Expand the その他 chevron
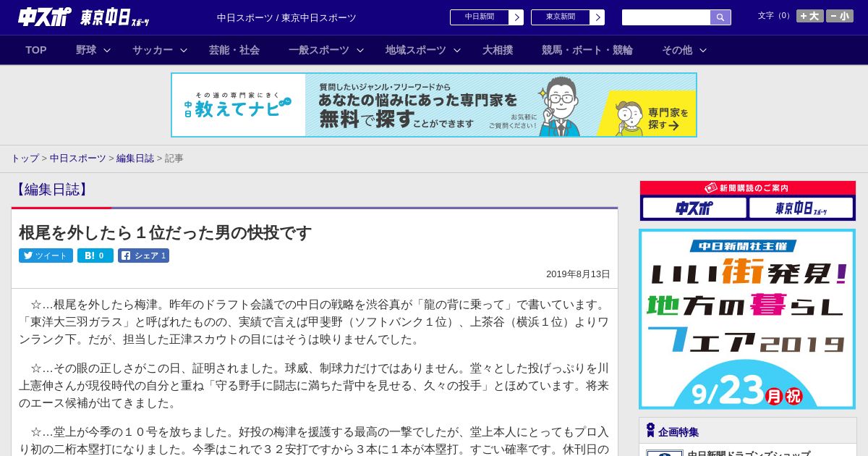 click(x=703, y=50)
